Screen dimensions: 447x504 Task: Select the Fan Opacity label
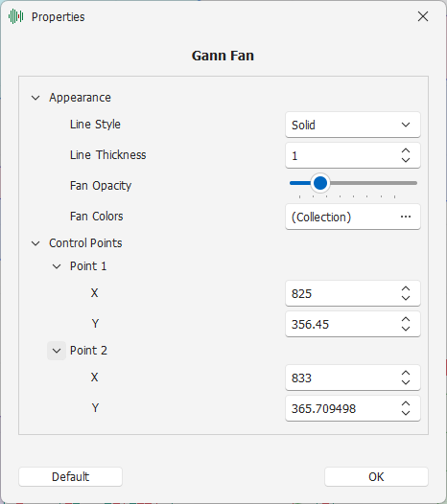click(101, 186)
